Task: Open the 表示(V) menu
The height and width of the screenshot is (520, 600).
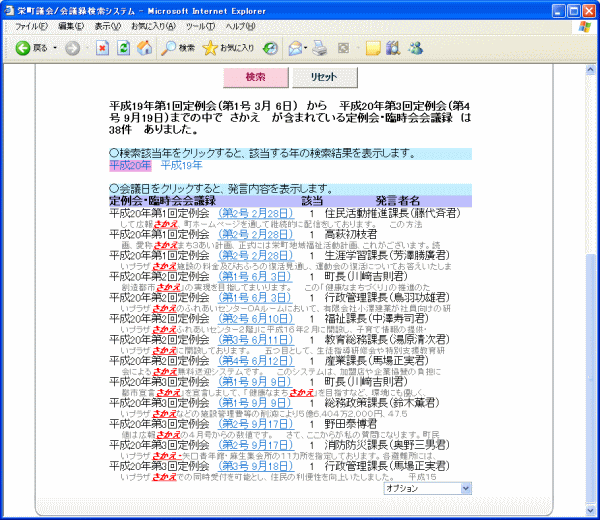Action: tap(108, 26)
